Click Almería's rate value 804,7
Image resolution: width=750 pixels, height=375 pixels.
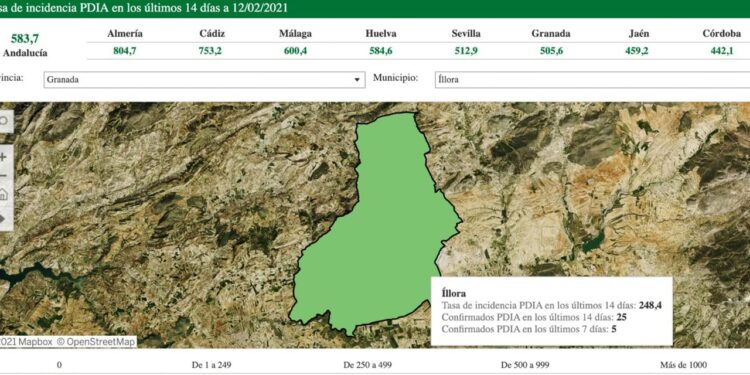[x=125, y=52]
